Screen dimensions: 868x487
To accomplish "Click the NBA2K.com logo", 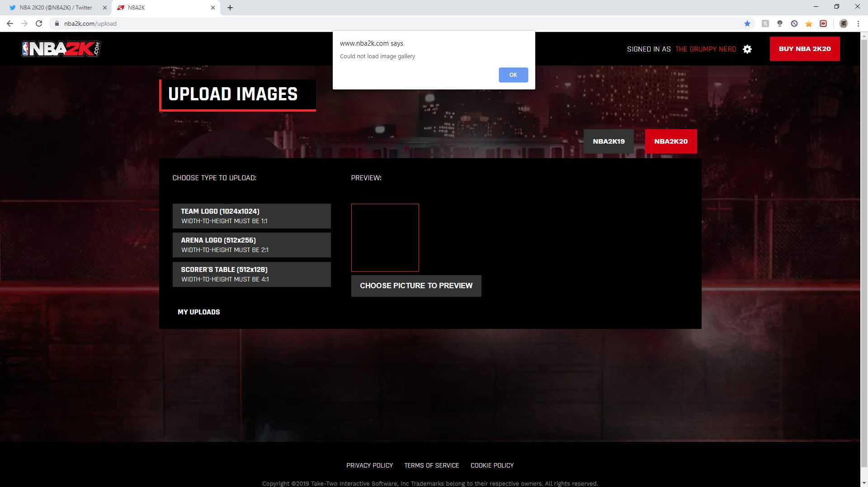I will click(61, 49).
